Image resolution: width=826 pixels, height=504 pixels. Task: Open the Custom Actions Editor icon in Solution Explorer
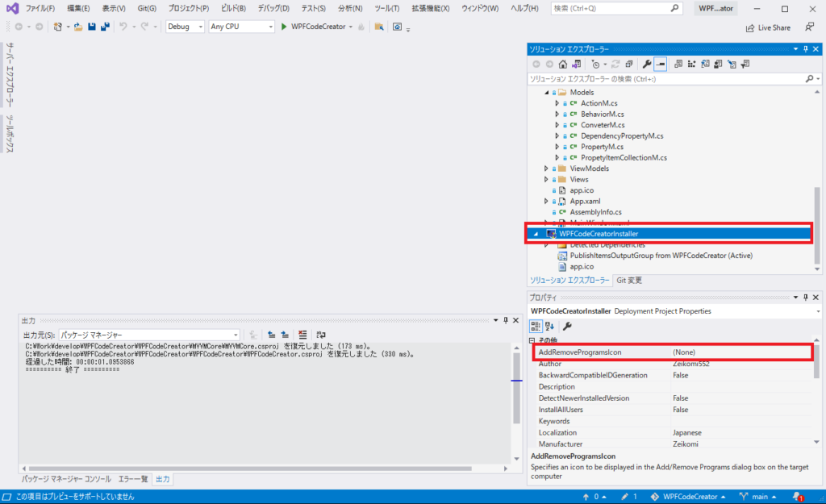pyautogui.click(x=732, y=65)
